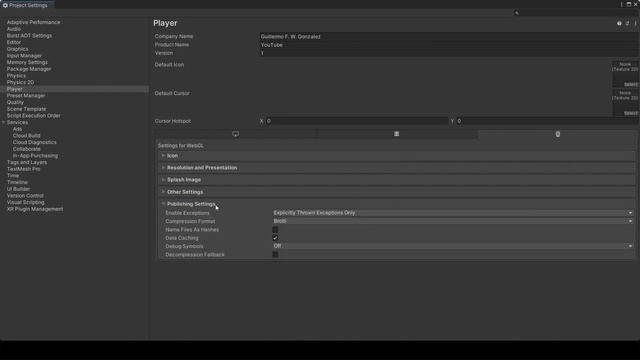Select TextMesh Pro settings

[x=24, y=169]
